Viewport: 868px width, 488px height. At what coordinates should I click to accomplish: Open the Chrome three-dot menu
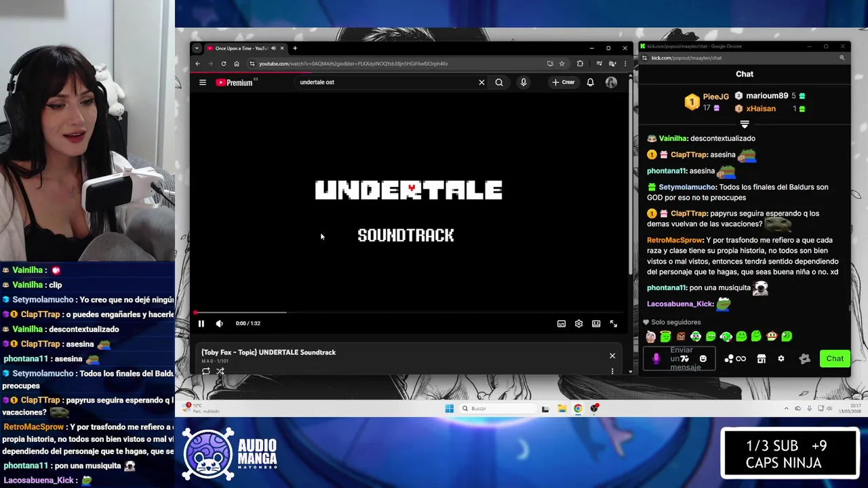coord(625,64)
